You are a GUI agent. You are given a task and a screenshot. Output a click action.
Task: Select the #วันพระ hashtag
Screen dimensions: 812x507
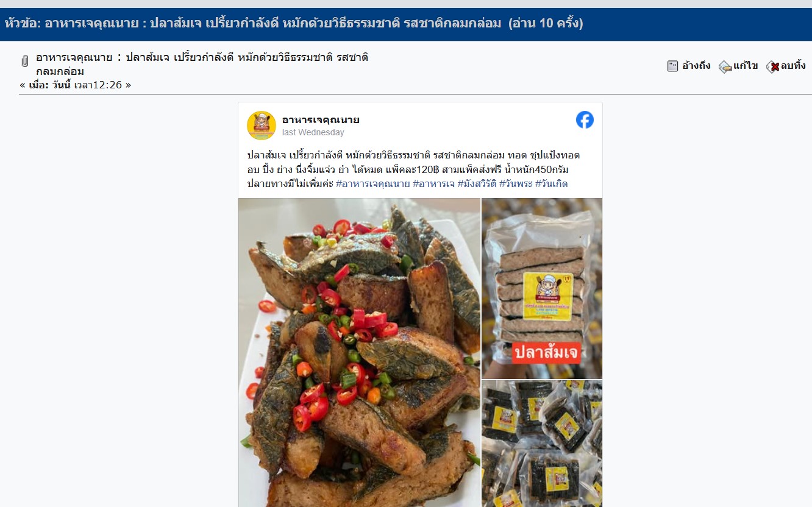(x=516, y=183)
